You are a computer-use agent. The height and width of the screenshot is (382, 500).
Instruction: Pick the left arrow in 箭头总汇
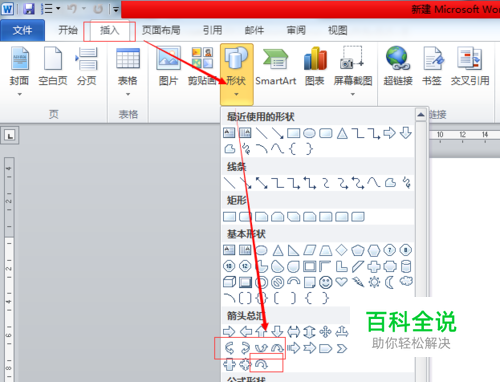pos(246,331)
